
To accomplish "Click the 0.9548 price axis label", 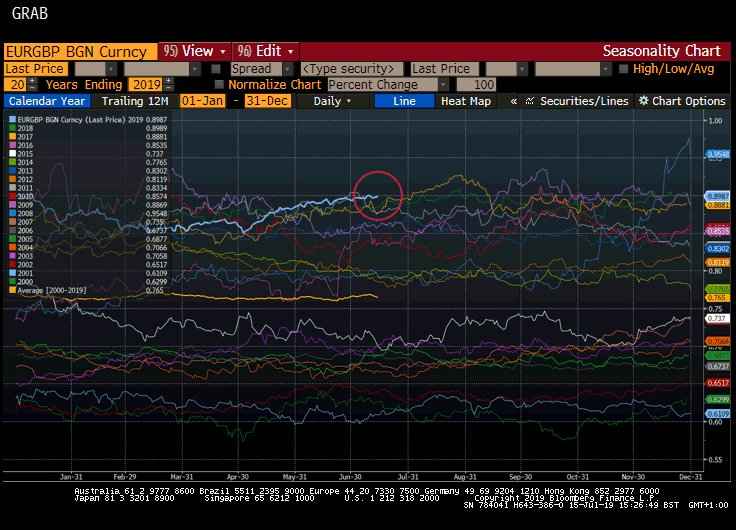I will (717, 154).
